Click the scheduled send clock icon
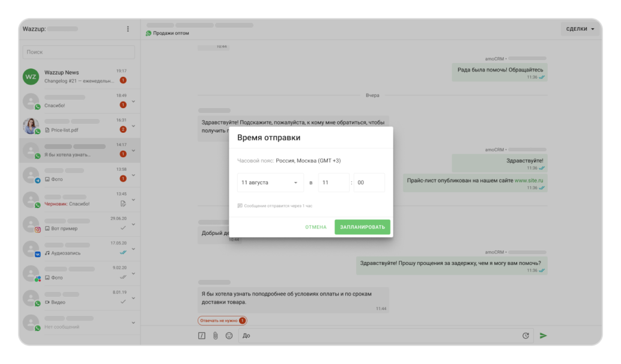Viewport: 621px width, 364px height. 526,336
